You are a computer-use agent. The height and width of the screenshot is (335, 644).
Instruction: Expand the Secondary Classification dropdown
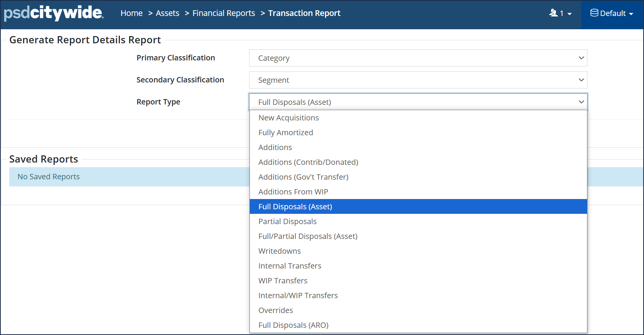point(418,80)
